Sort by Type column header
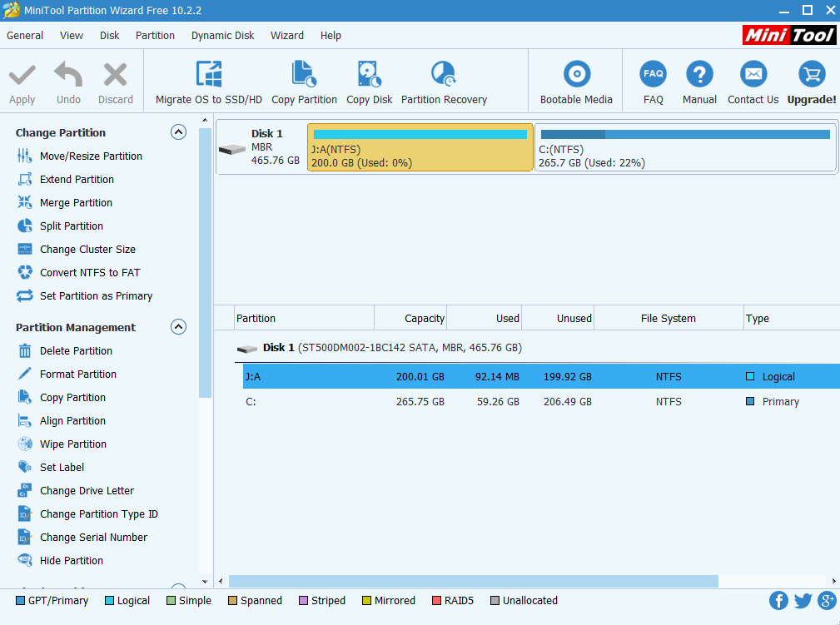The width and height of the screenshot is (840, 625). 792,318
